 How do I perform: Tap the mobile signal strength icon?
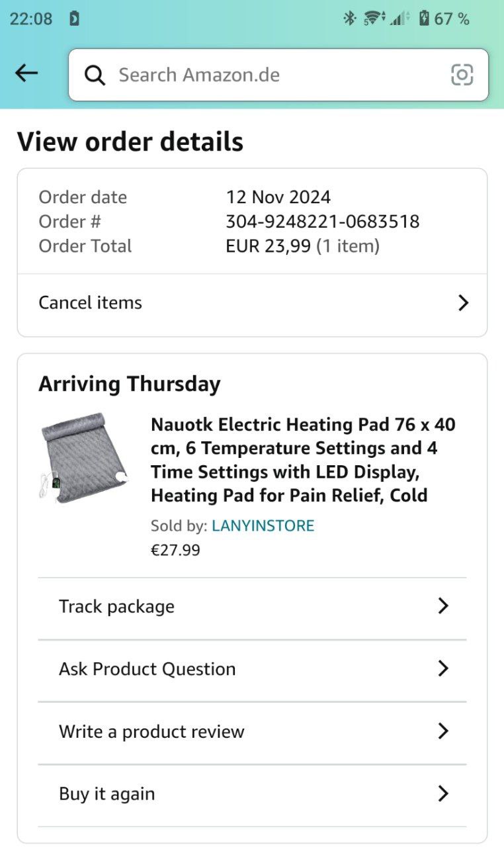tap(399, 19)
